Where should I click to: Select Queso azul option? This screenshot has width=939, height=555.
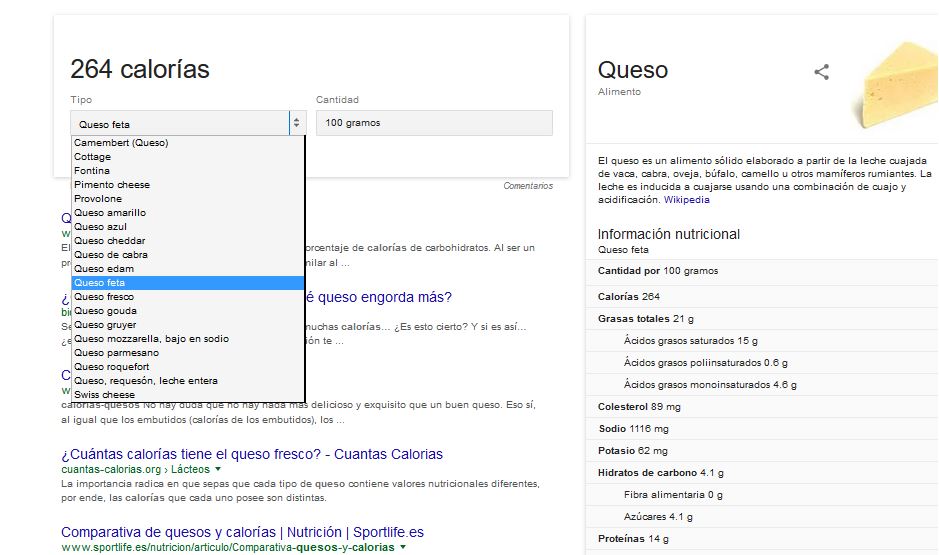tap(187, 226)
